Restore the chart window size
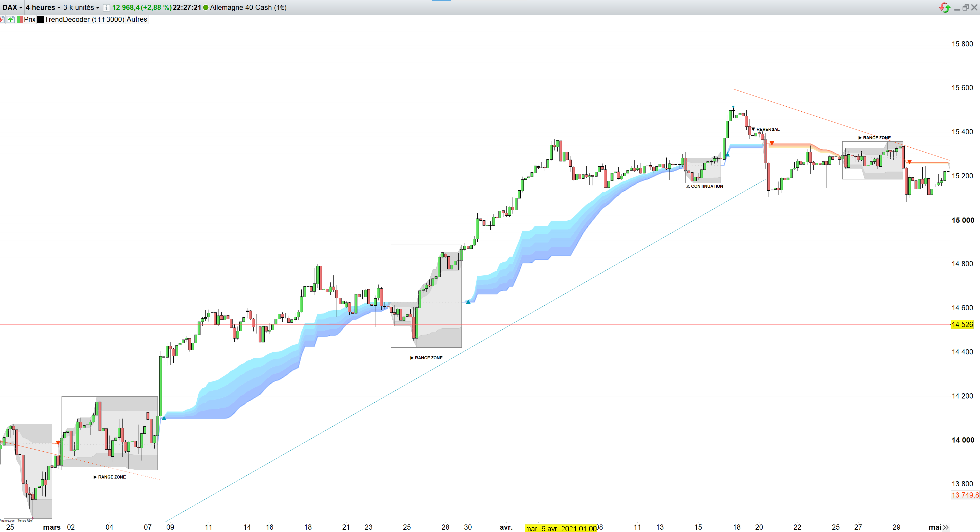The height and width of the screenshot is (532, 980). pos(966,8)
